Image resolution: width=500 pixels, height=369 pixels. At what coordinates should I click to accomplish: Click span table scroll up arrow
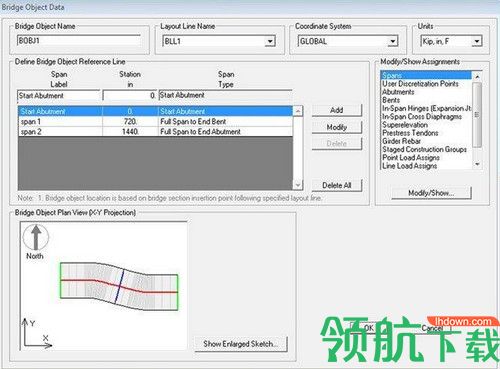point(298,111)
